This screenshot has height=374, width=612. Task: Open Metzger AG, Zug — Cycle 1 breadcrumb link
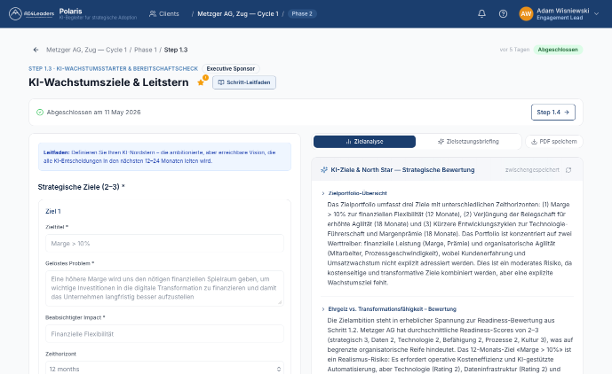[x=86, y=50]
